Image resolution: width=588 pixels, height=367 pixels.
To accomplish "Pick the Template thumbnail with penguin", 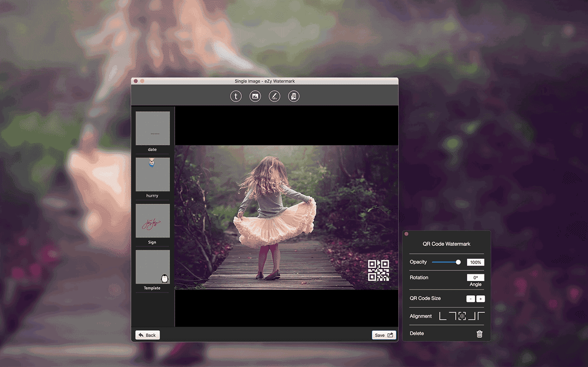I will [x=153, y=267].
